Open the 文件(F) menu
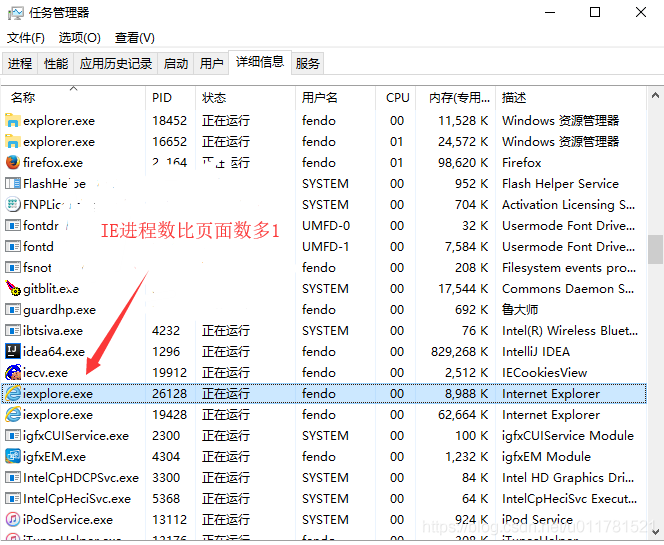The height and width of the screenshot is (545, 664). [25, 38]
